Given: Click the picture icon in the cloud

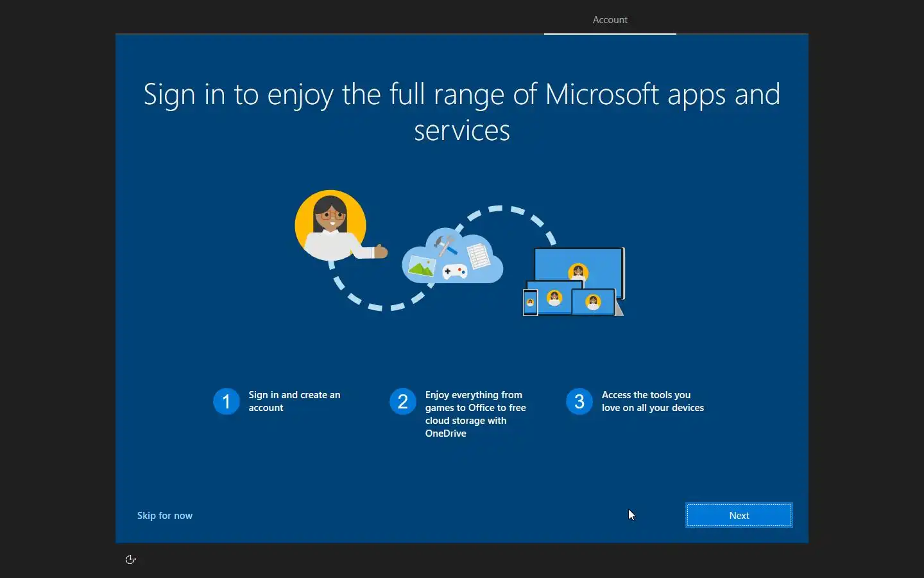Looking at the screenshot, I should pyautogui.click(x=422, y=267).
